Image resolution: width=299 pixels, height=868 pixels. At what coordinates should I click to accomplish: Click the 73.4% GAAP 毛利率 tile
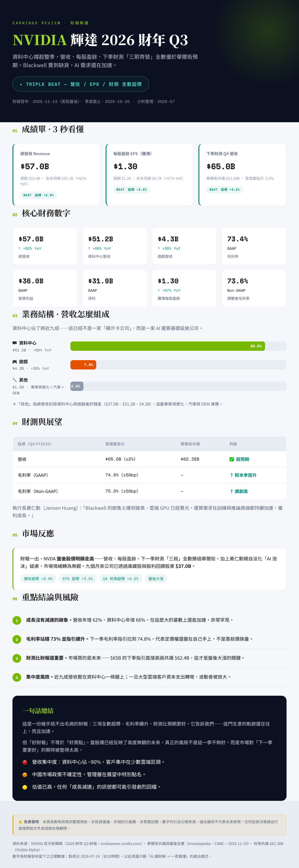pyautogui.click(x=254, y=246)
